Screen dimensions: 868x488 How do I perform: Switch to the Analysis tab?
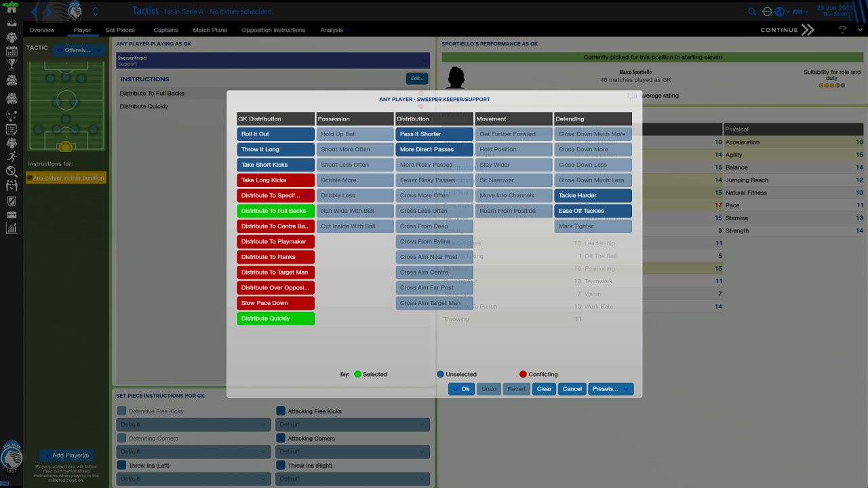coord(332,30)
